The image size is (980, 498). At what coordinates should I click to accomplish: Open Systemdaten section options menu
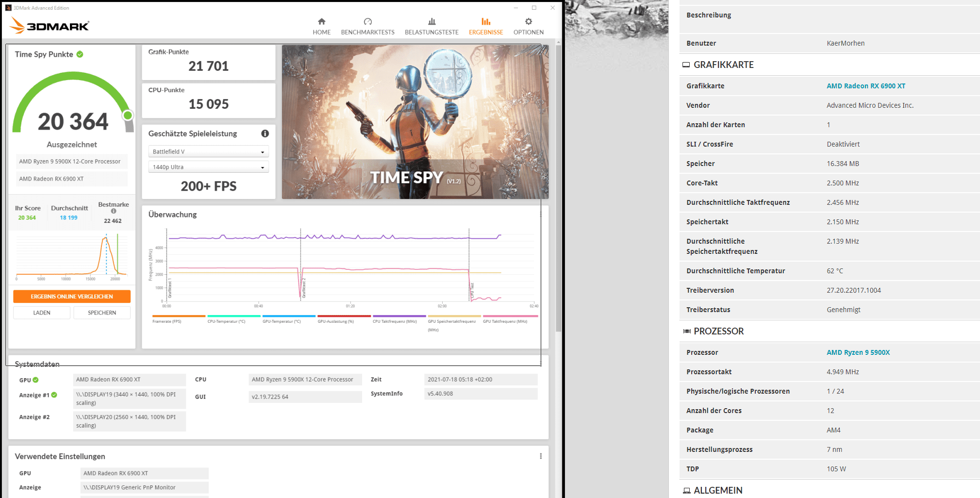541,363
